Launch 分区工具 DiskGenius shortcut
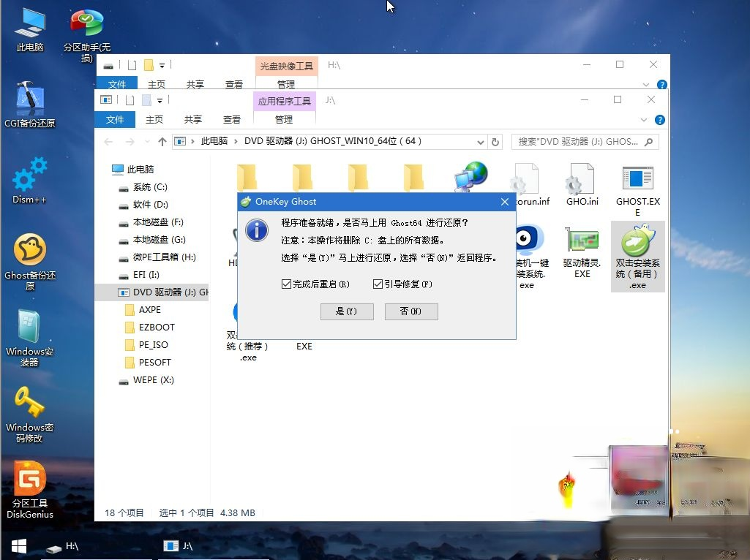Image resolution: width=750 pixels, height=560 pixels. 30,490
